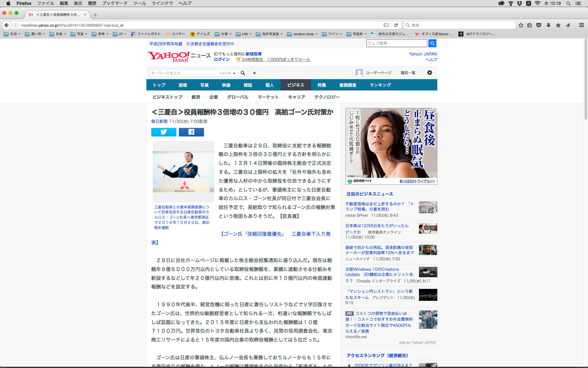Open the ブックマーク menu in menu bar

click(x=115, y=3)
